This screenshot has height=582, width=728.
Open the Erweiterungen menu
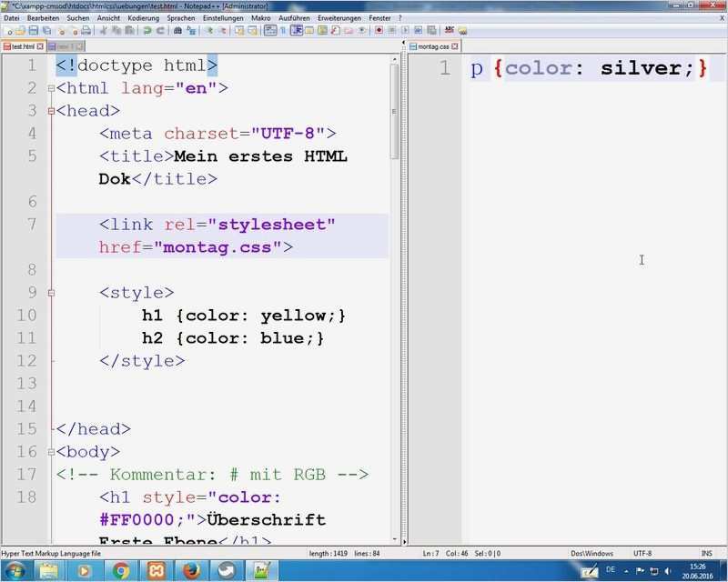[x=339, y=18]
